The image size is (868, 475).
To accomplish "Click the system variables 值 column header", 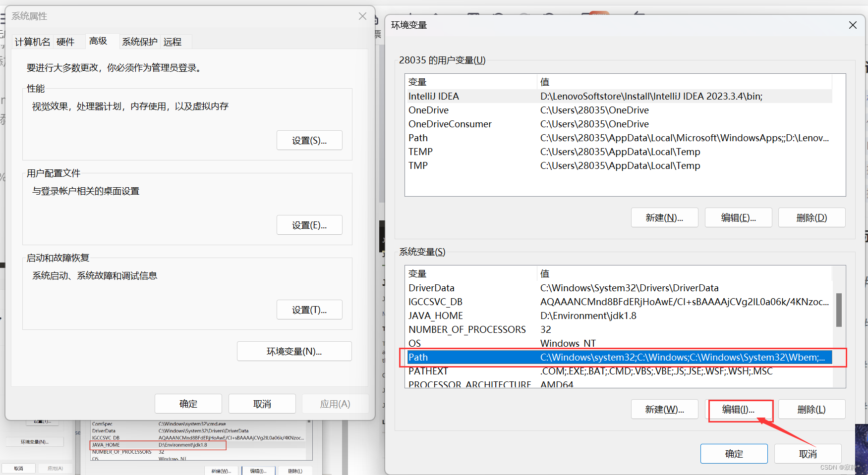I will point(685,273).
